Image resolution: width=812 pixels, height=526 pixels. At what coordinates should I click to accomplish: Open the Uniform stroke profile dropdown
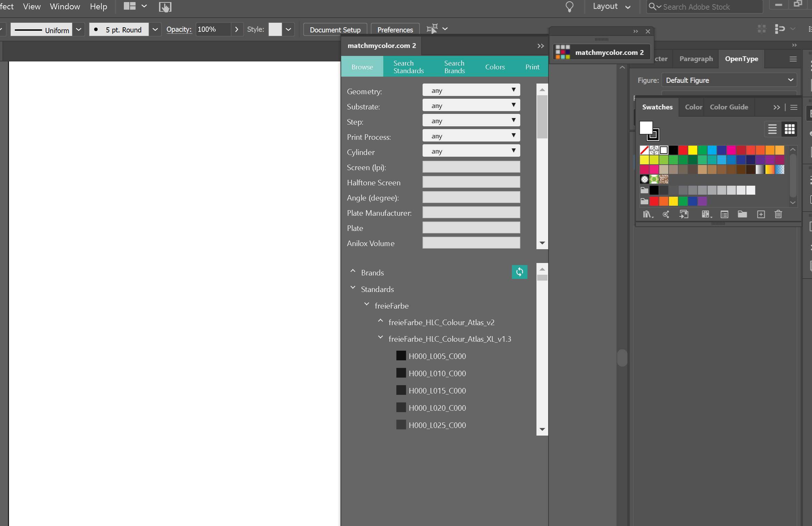(79, 29)
